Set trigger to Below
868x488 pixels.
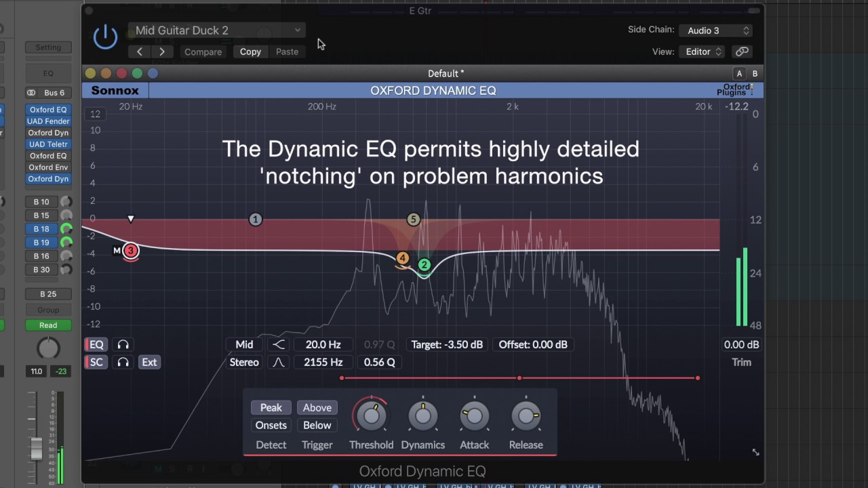[317, 425]
